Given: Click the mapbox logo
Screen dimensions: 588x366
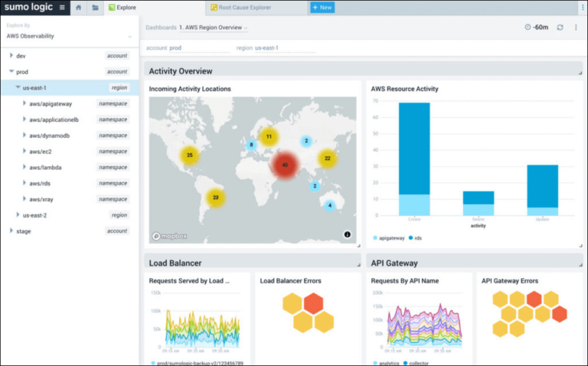Looking at the screenshot, I should coord(169,237).
